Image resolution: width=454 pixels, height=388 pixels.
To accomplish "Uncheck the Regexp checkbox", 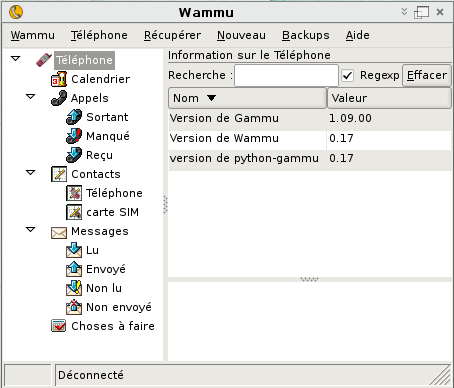I will [347, 75].
